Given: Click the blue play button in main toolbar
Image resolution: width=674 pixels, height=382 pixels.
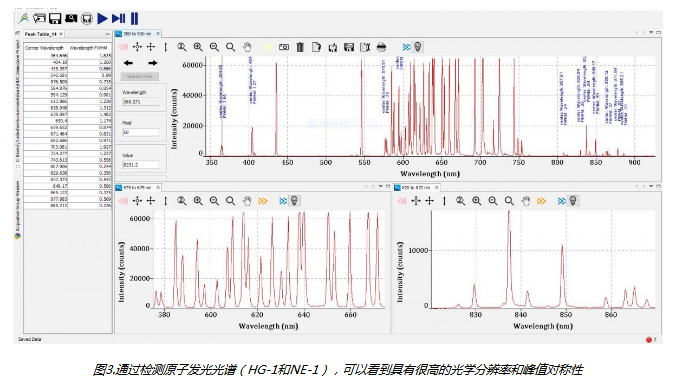Looking at the screenshot, I should (102, 18).
